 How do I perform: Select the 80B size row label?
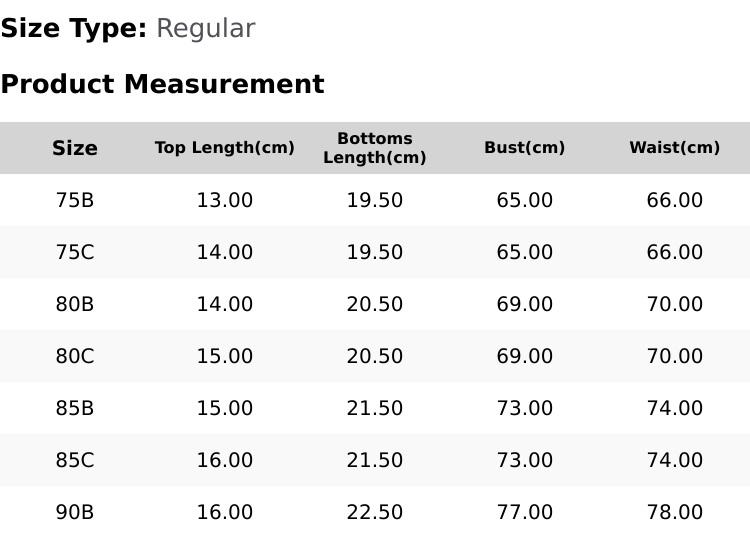point(75,304)
